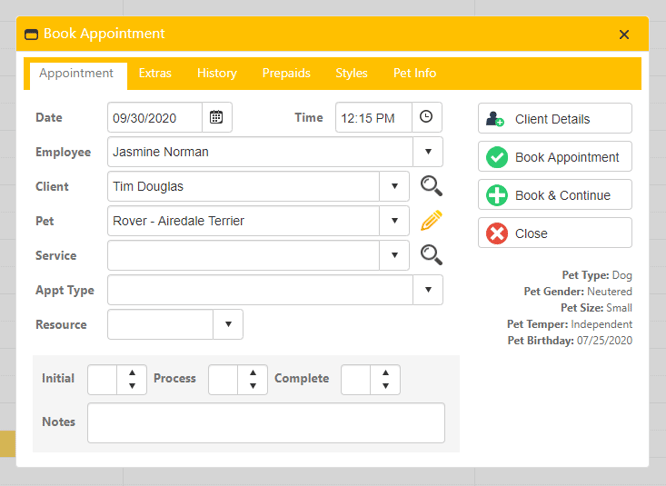This screenshot has height=486, width=666.
Task: Search services with the magnifier icon
Action: pyautogui.click(x=431, y=255)
